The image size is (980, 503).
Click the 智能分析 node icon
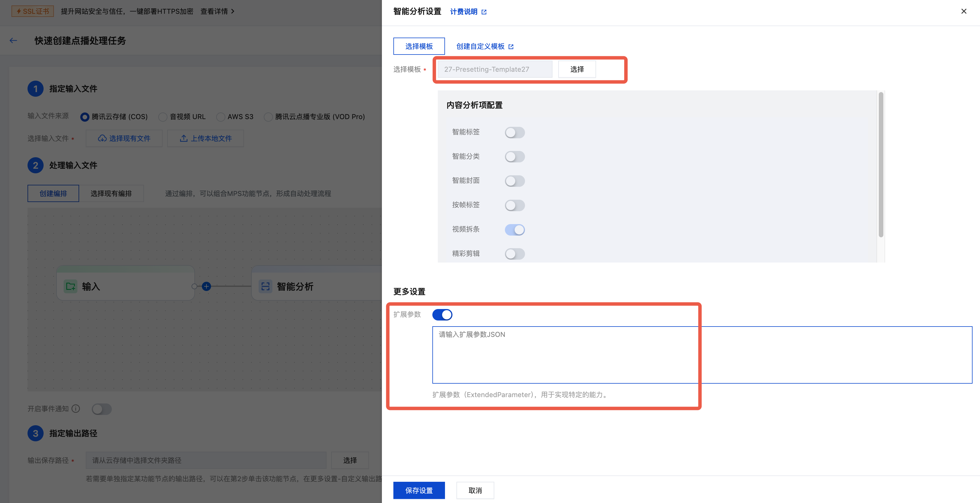pos(265,286)
